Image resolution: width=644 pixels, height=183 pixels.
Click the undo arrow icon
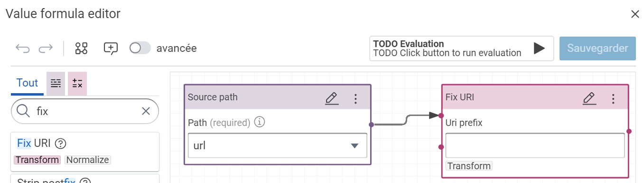pos(22,48)
